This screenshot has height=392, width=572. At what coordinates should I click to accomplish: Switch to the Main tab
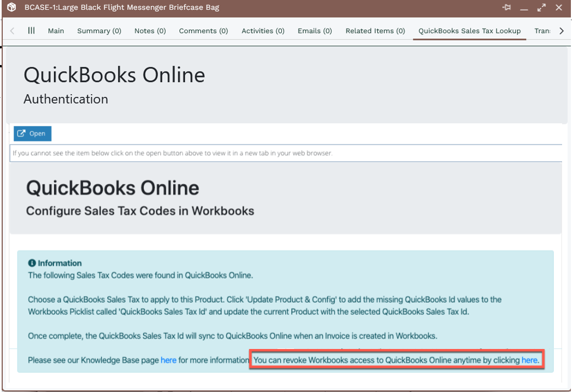point(56,31)
